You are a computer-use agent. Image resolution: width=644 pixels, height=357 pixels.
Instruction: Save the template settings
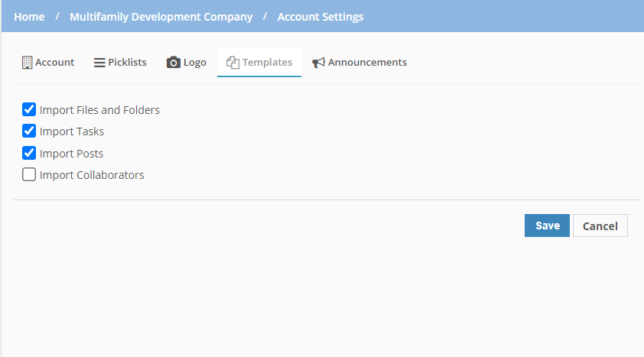point(547,226)
